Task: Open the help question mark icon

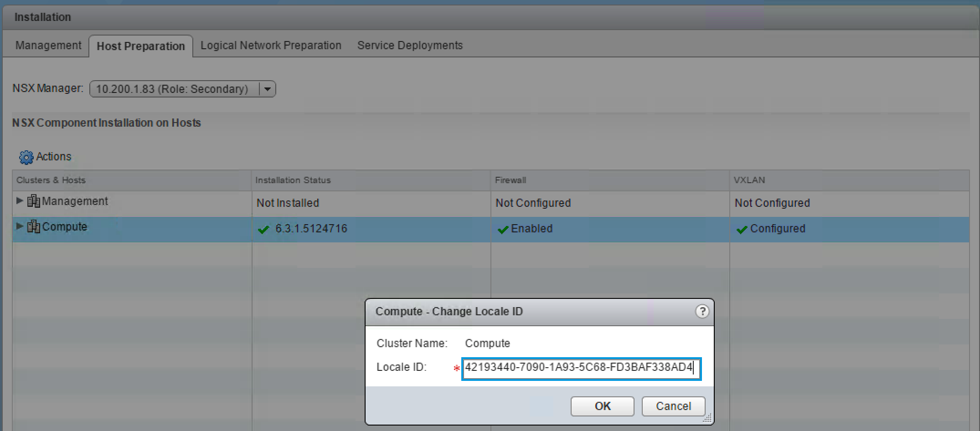Action: (702, 312)
